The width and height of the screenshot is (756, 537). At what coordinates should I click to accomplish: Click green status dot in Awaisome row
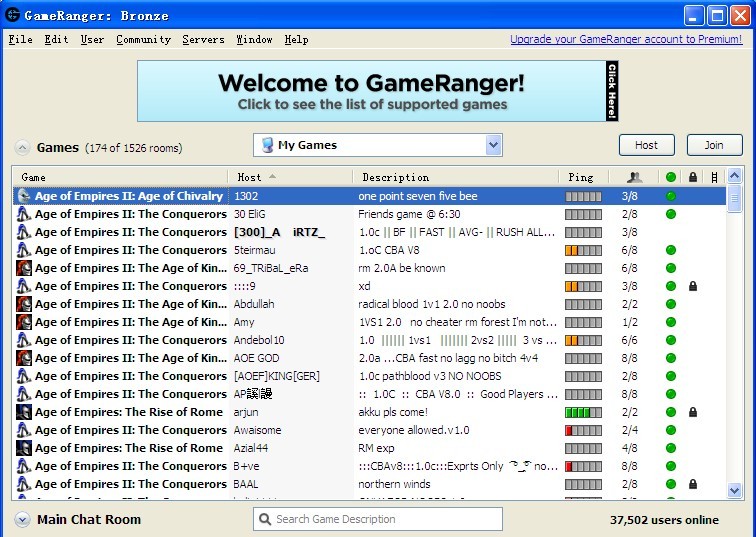(671, 430)
